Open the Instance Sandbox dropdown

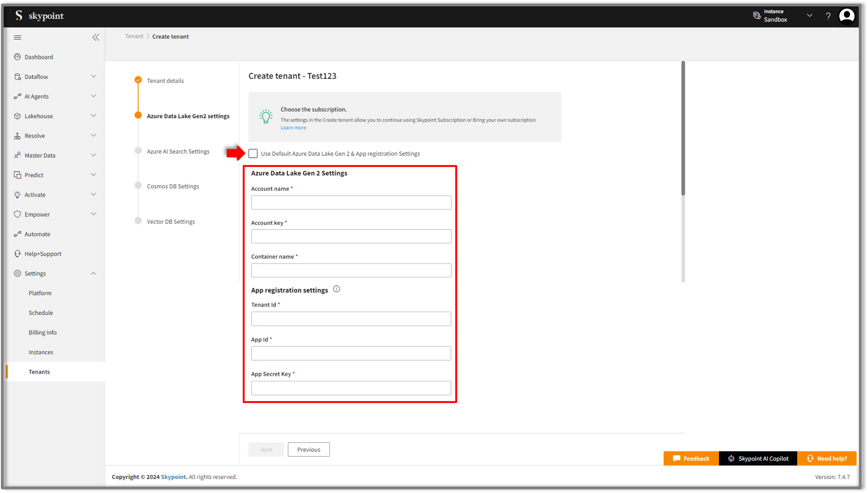809,16
